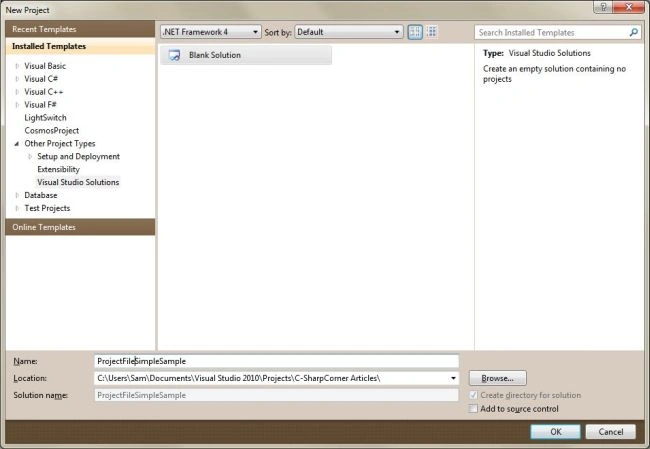Toggle Add to source control checkbox
650x449 pixels.
point(473,409)
